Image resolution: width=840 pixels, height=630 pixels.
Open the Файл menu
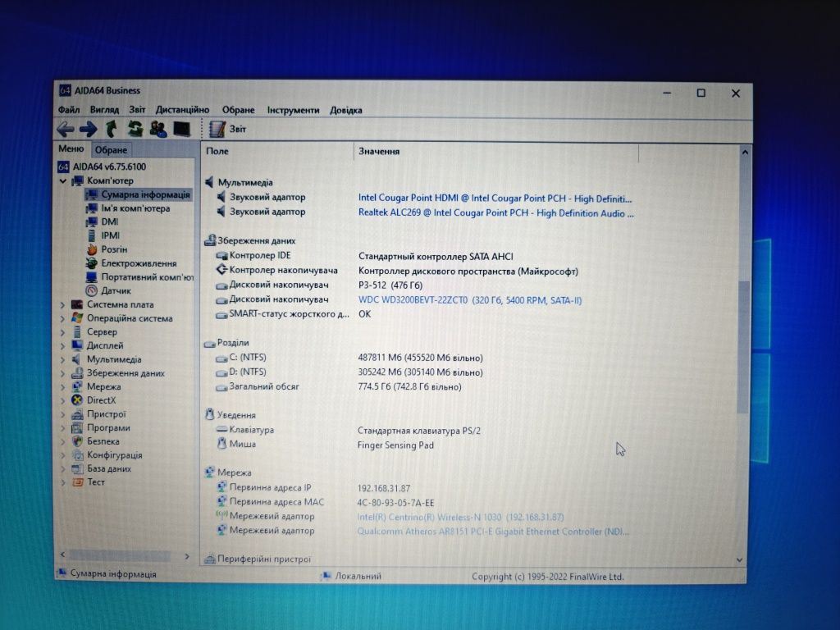[69, 110]
